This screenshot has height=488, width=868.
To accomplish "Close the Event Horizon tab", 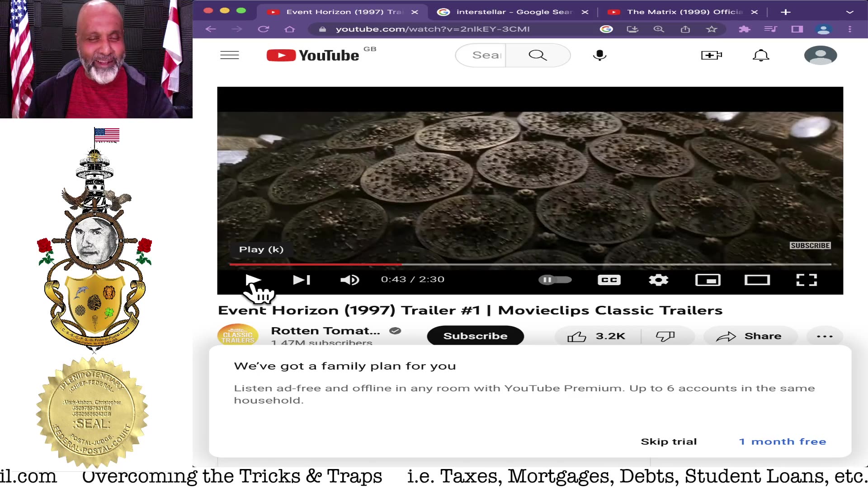I will tap(415, 12).
